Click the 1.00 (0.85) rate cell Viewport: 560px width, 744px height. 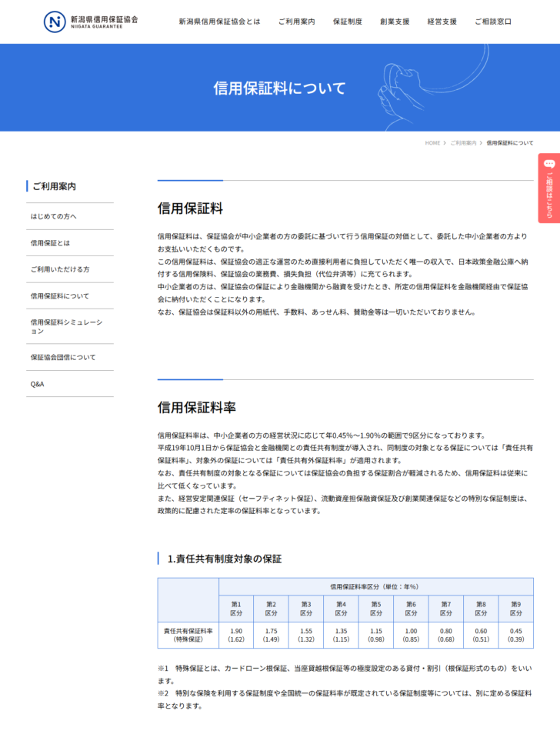[x=411, y=636]
